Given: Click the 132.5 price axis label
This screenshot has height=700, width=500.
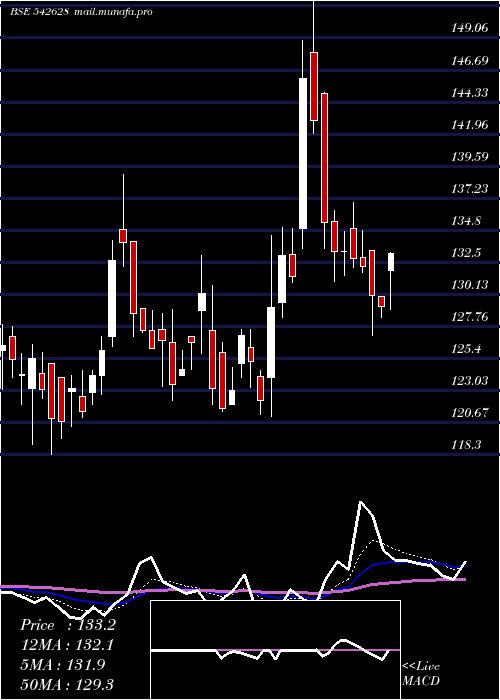Looking at the screenshot, I should 466,253.
